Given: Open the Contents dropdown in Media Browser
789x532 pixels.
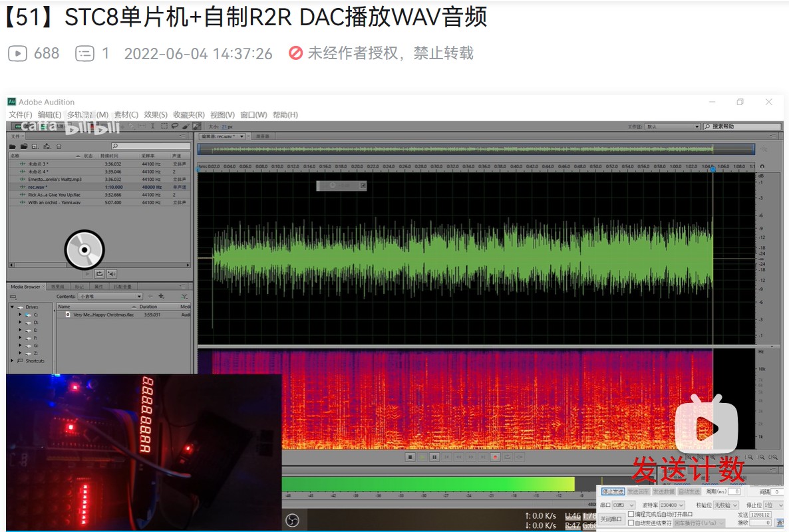Looking at the screenshot, I should pyautogui.click(x=110, y=296).
